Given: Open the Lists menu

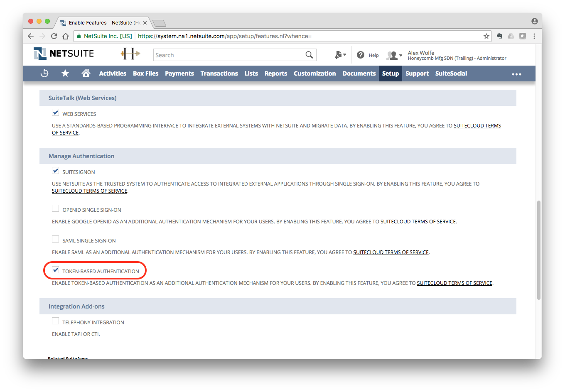Looking at the screenshot, I should tap(251, 73).
